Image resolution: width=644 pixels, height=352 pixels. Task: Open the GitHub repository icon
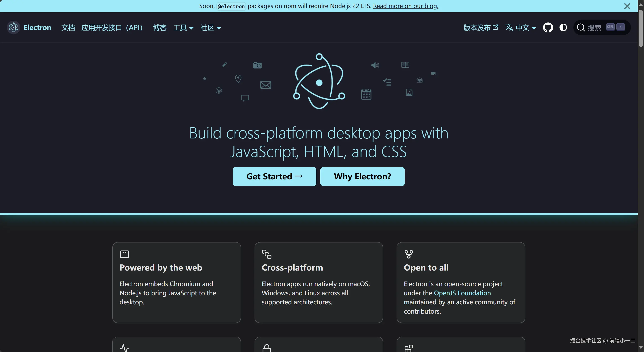point(548,27)
